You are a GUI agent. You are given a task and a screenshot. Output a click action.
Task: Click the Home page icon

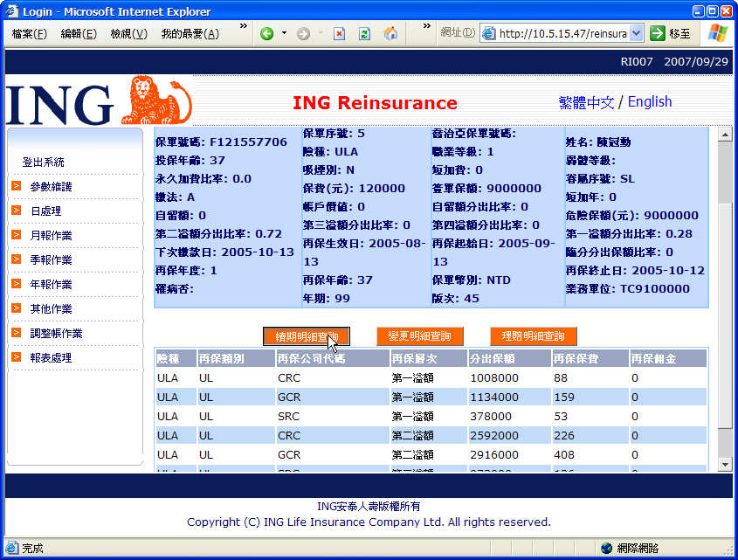390,33
